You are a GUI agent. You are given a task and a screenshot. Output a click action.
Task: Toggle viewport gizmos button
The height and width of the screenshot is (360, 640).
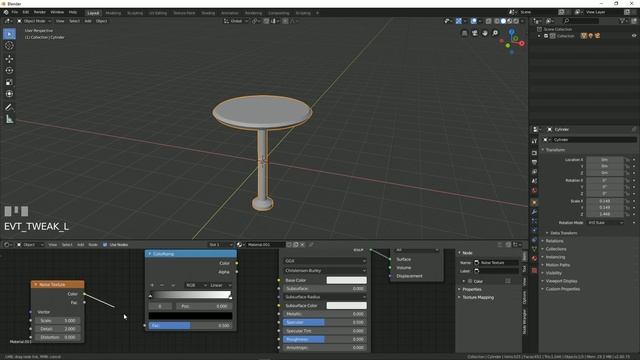click(x=459, y=21)
